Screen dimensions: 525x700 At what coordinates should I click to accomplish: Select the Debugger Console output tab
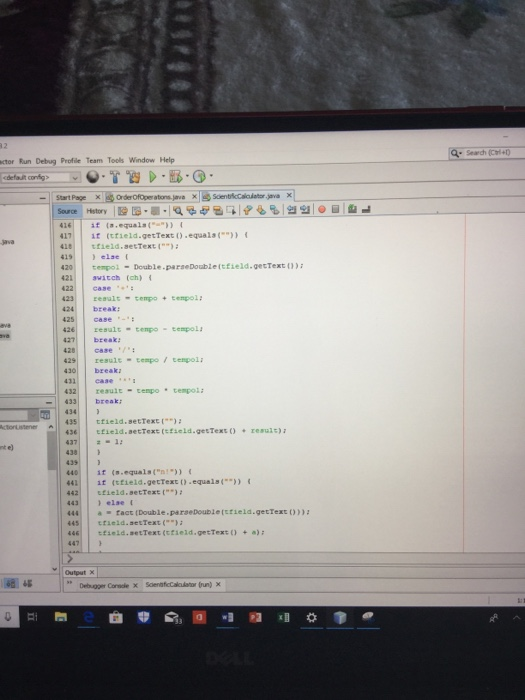[104, 586]
